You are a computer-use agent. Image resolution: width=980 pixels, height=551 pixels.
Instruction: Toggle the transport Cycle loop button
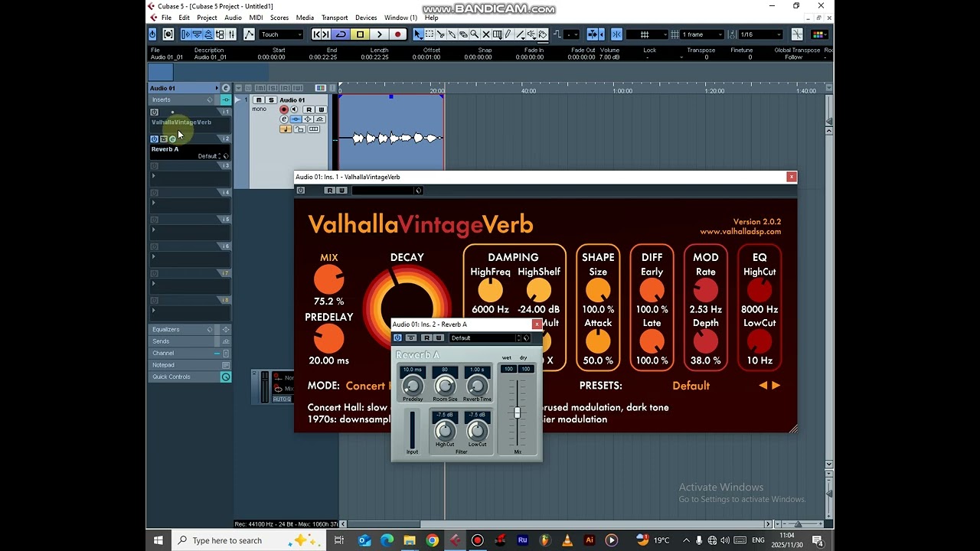341,34
